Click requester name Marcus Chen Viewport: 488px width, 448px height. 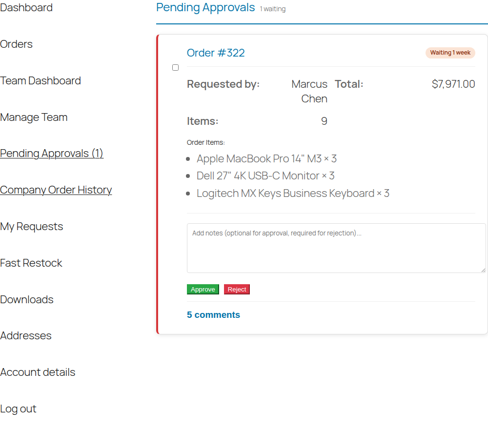(x=309, y=91)
